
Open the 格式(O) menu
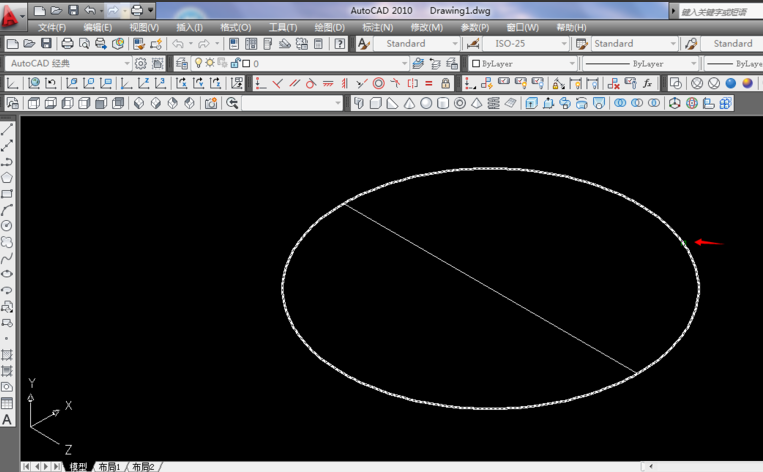point(235,27)
